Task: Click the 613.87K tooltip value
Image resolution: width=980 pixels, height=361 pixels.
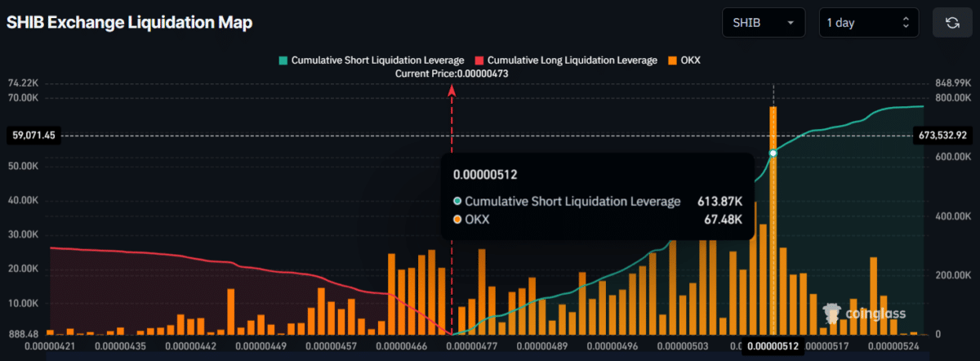Action: (x=719, y=201)
